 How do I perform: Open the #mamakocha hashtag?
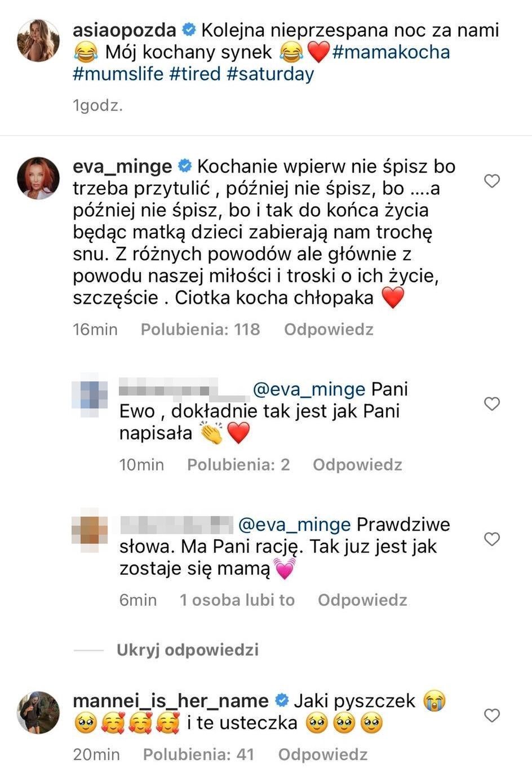(x=391, y=52)
